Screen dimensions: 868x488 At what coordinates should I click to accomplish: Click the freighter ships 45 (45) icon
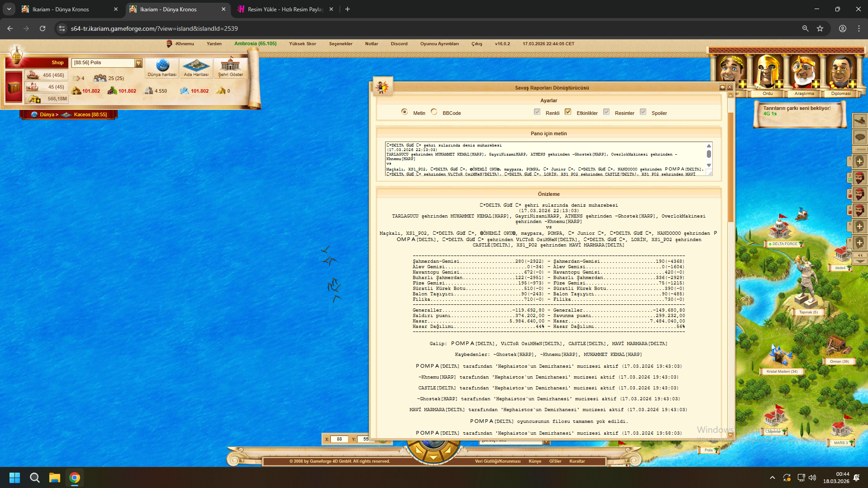(33, 87)
